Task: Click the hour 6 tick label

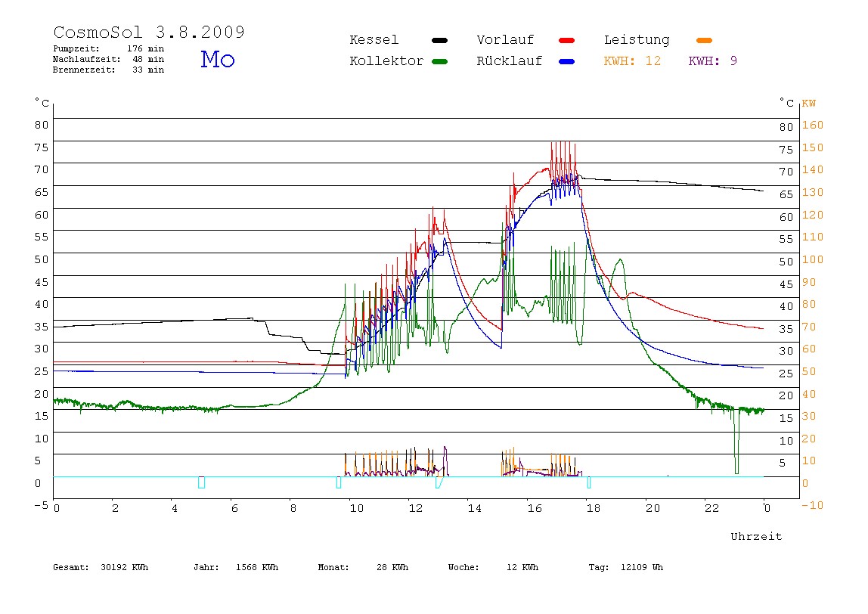Action: coord(234,508)
